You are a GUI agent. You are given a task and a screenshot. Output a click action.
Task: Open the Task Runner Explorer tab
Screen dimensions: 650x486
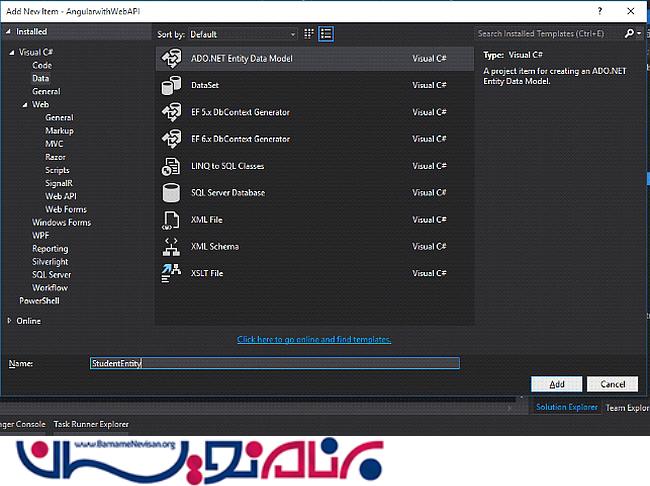point(91,425)
